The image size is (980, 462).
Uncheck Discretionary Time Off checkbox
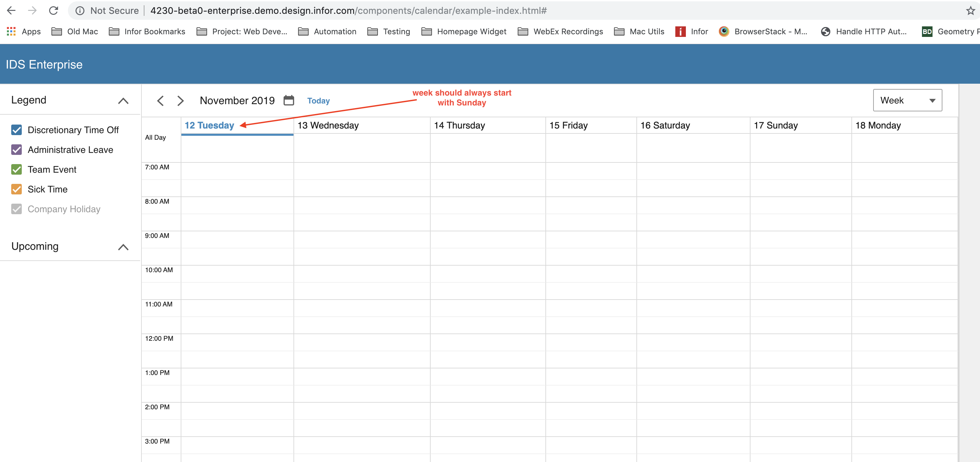coord(16,130)
